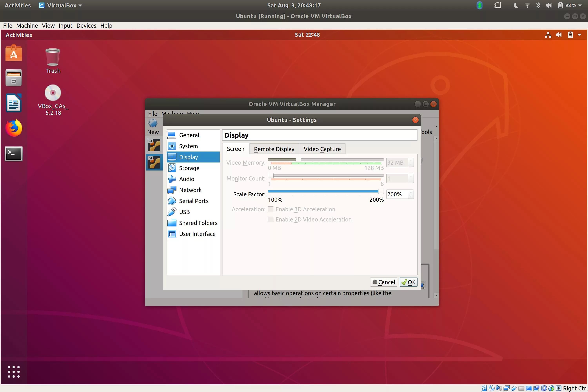Image resolution: width=588 pixels, height=392 pixels.
Task: Open Files manager from guest dock
Action: click(14, 78)
